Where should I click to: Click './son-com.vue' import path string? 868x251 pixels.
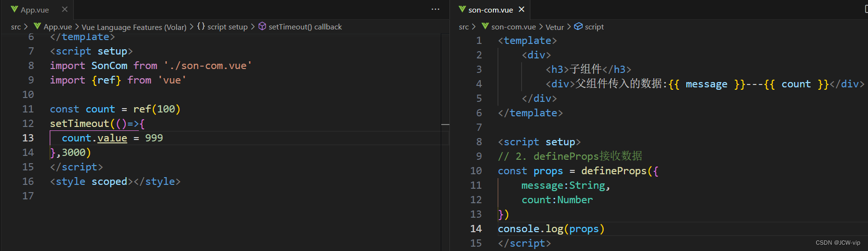point(208,66)
